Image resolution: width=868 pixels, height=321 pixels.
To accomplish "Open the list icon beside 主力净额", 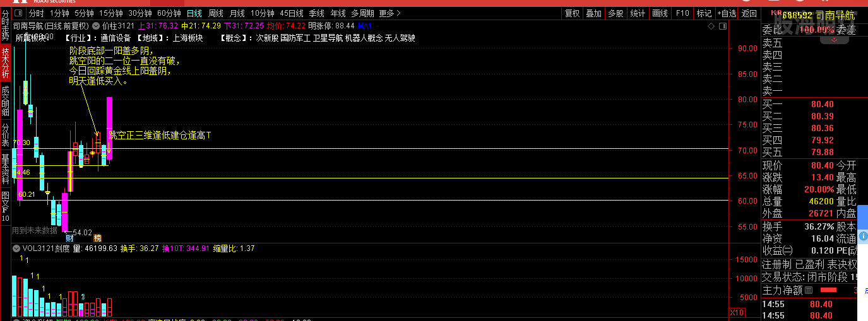I will pyautogui.click(x=809, y=290).
